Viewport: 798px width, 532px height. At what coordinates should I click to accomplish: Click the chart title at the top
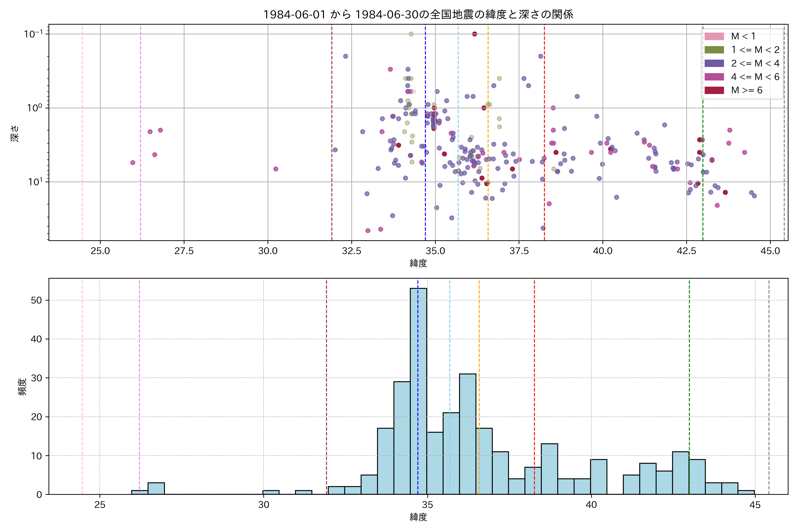(x=418, y=14)
